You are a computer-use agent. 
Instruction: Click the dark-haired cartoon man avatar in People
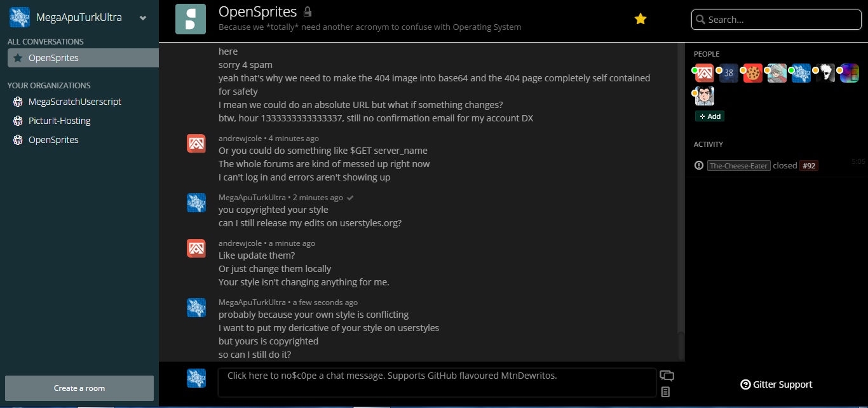[705, 97]
